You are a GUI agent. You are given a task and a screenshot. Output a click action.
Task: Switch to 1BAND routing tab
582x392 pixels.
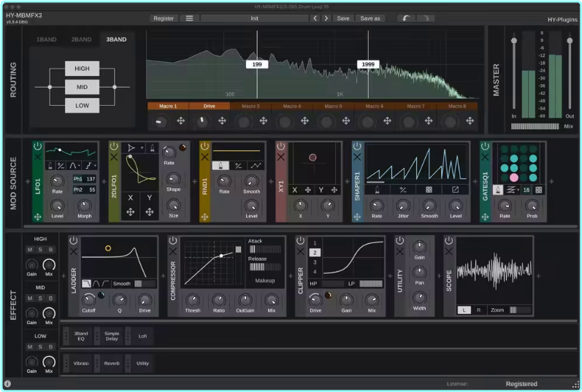click(x=47, y=39)
